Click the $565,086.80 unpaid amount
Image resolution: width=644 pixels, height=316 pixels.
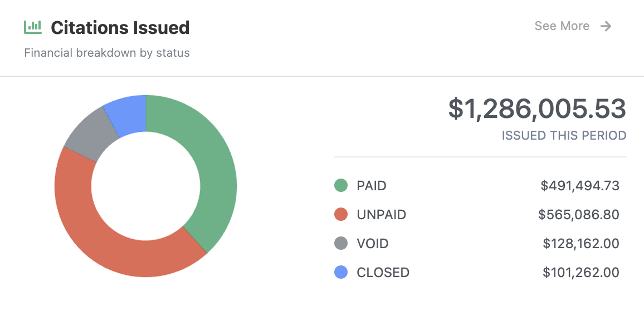click(x=579, y=215)
